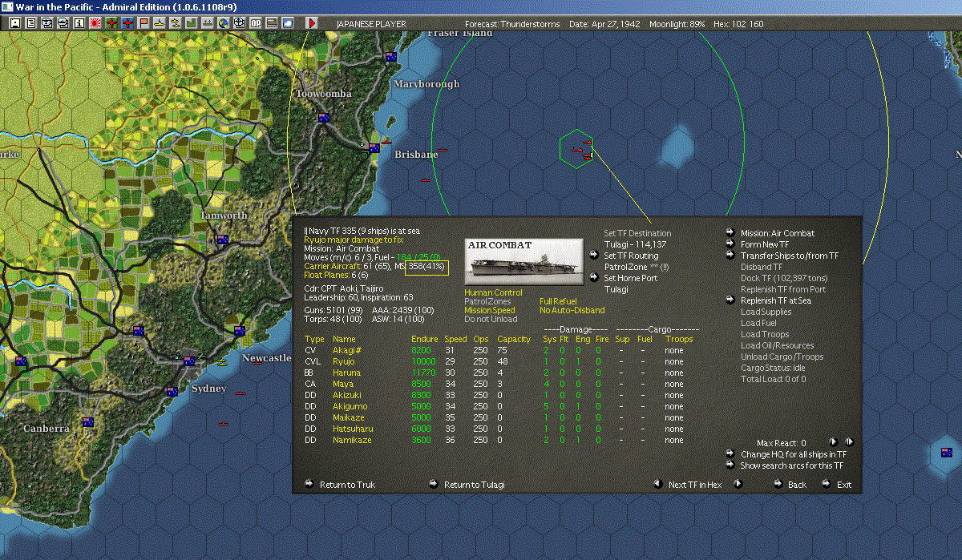The image size is (962, 560).
Task: Click arrow beside Change HQ for all ships
Action: pos(730,453)
